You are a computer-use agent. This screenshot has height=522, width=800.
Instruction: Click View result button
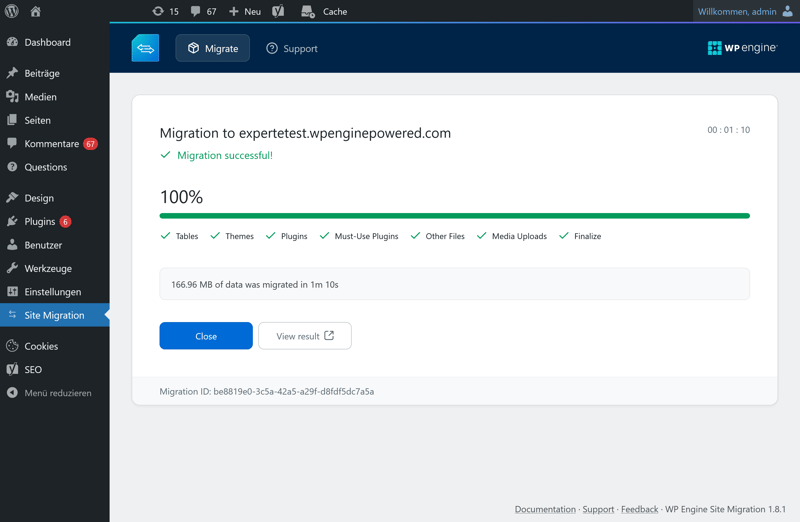click(305, 336)
